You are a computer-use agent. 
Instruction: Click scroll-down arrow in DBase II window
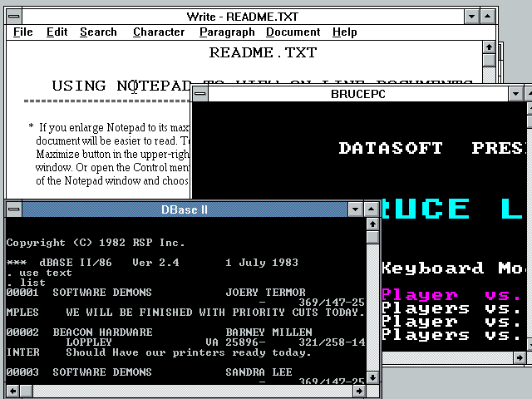point(372,377)
